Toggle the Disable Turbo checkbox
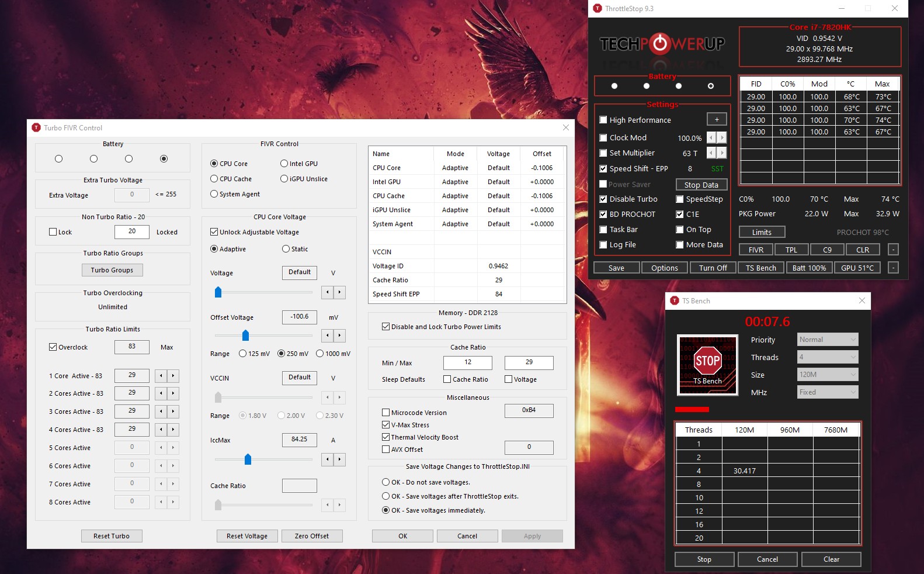 603,199
